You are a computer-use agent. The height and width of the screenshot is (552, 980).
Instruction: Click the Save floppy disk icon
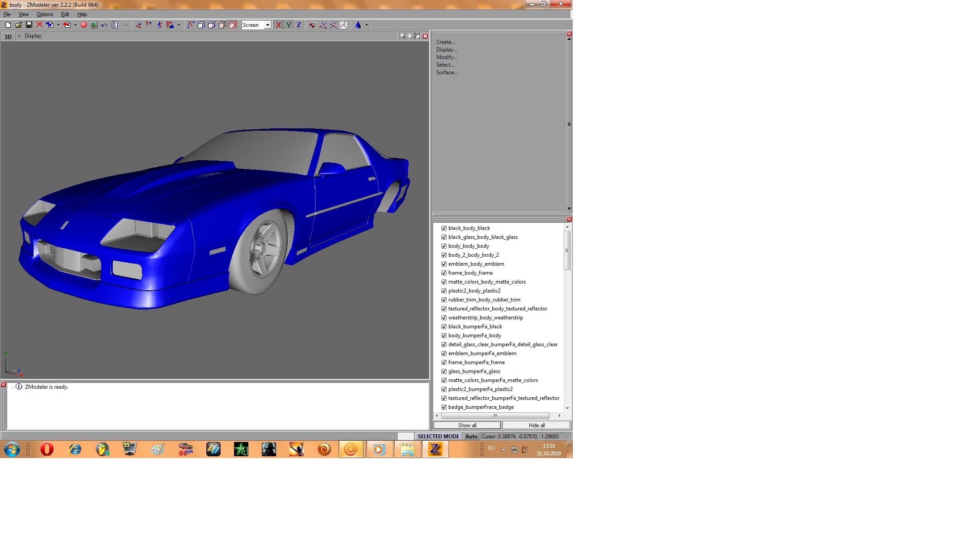pyautogui.click(x=29, y=25)
